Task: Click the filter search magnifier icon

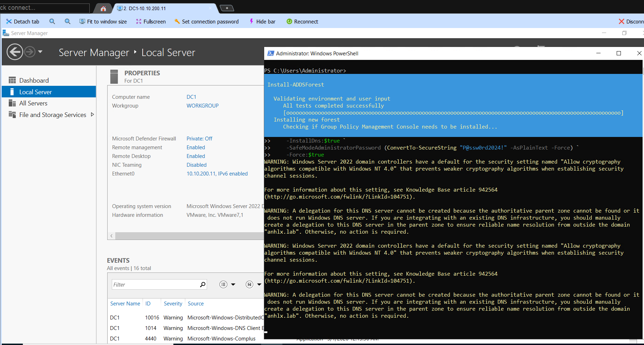Action: click(x=203, y=284)
